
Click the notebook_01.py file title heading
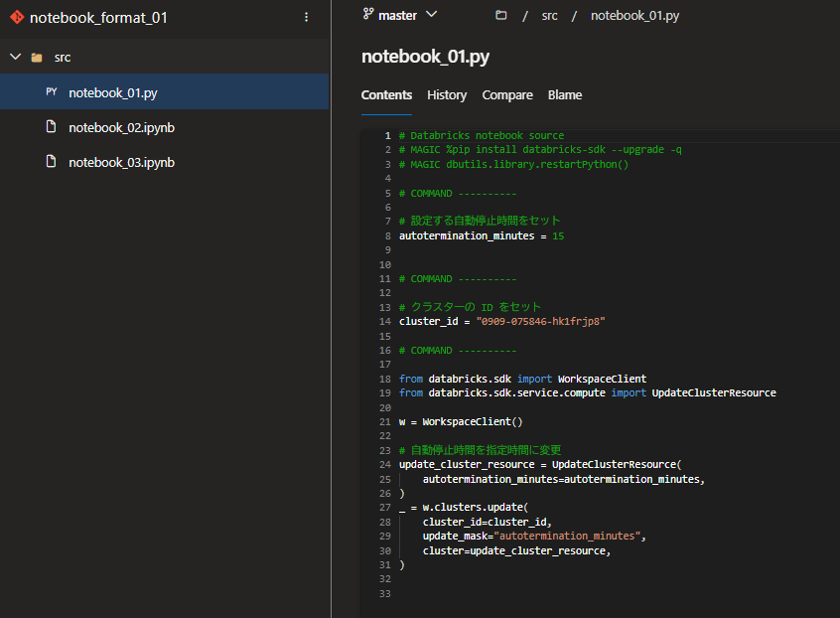tap(425, 57)
